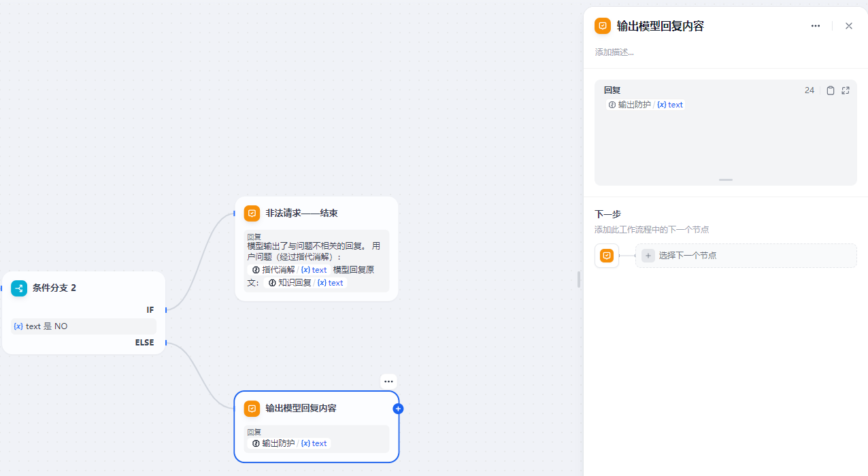Click the panel title 输出模型回复内容
Viewport: 868px width, 476px height.
point(660,26)
